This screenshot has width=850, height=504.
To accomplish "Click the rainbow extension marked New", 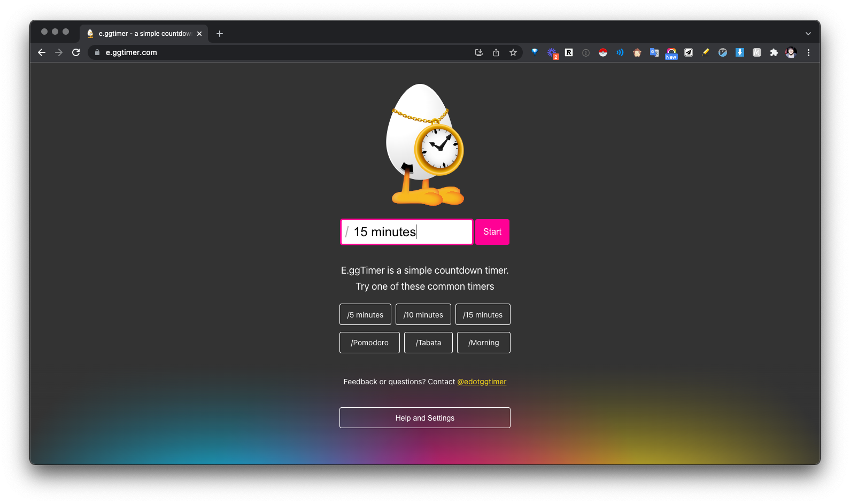I will pos(671,53).
